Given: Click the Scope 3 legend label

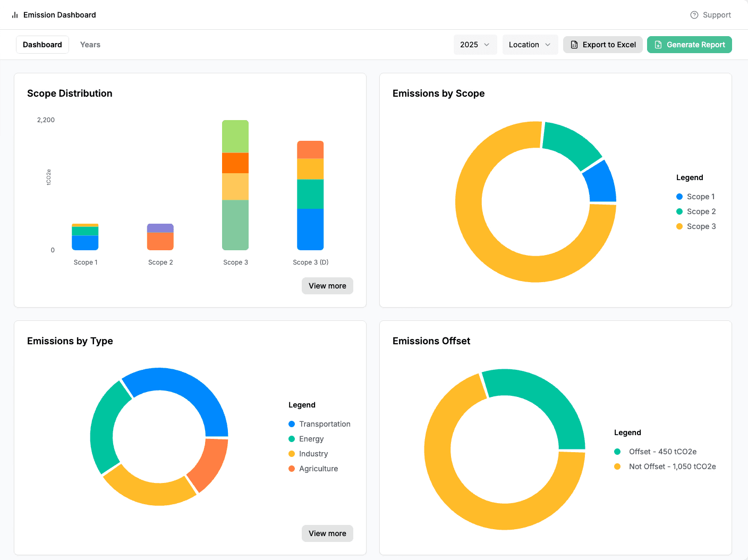Looking at the screenshot, I should 701,226.
